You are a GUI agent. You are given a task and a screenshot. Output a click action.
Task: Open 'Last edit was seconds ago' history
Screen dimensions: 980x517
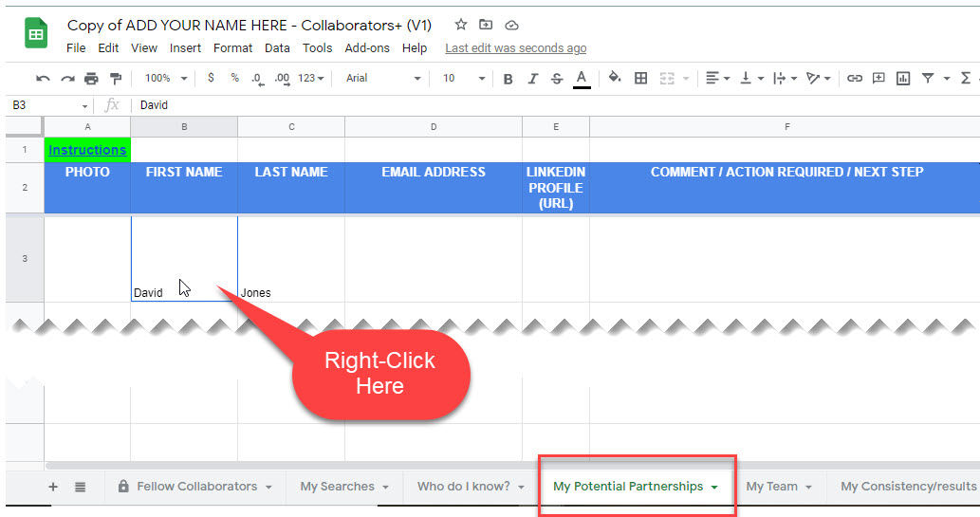point(516,48)
